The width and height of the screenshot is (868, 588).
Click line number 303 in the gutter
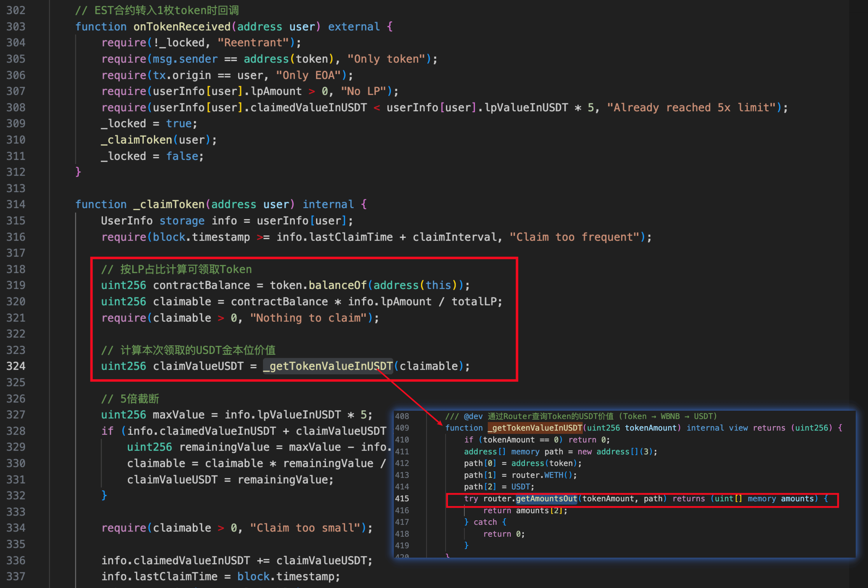(16, 27)
